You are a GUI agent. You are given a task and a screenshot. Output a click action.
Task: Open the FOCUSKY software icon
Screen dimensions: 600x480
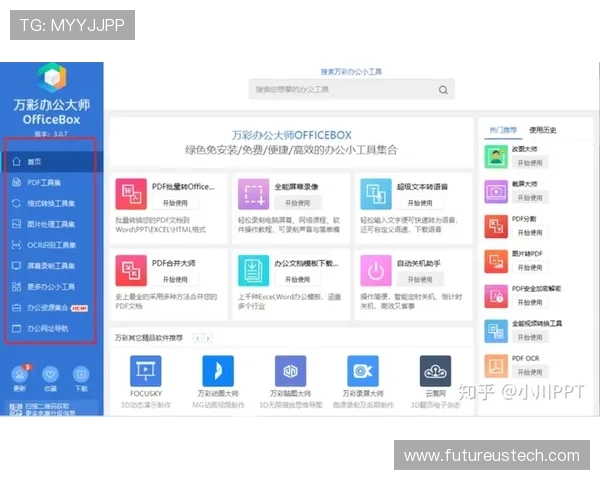pyautogui.click(x=145, y=371)
